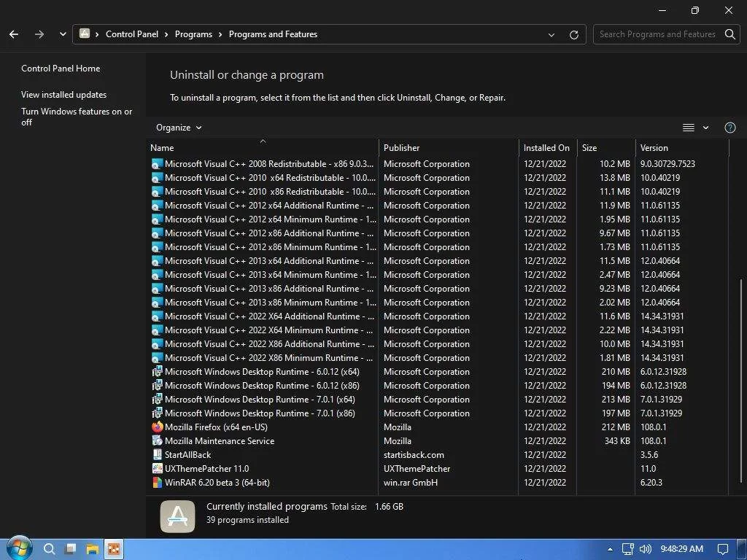This screenshot has height=560, width=747.
Task: Click icon of Visual C++ 2008 Redistributable x86
Action: (x=158, y=164)
